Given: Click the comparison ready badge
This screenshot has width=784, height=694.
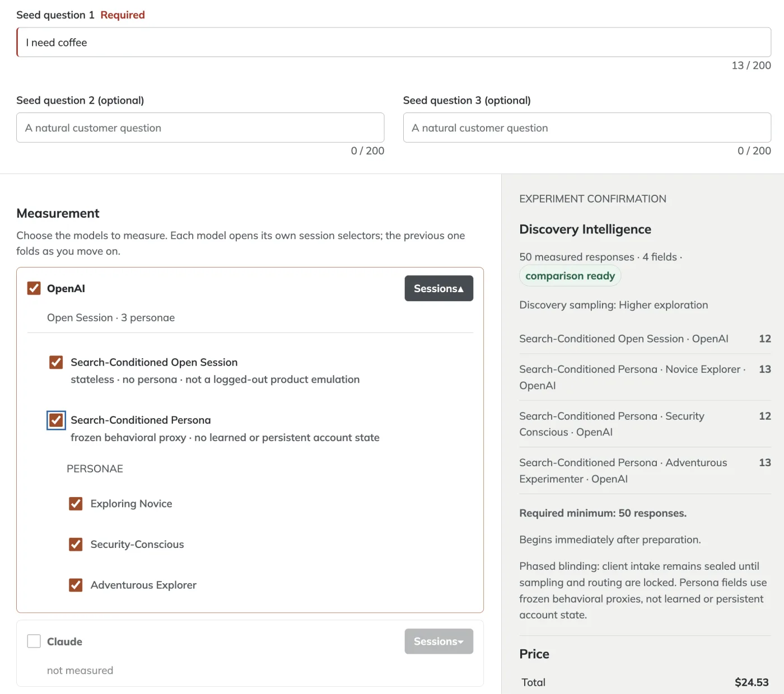Looking at the screenshot, I should pyautogui.click(x=570, y=276).
